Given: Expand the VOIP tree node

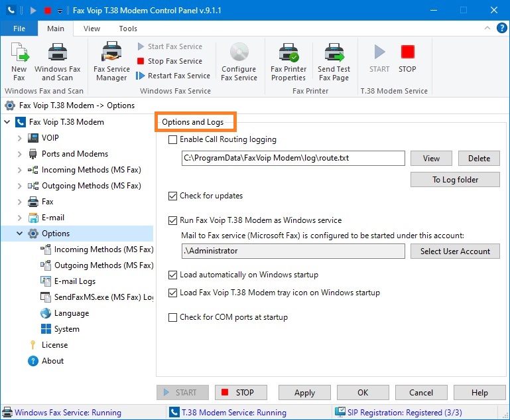Looking at the screenshot, I should [19, 138].
